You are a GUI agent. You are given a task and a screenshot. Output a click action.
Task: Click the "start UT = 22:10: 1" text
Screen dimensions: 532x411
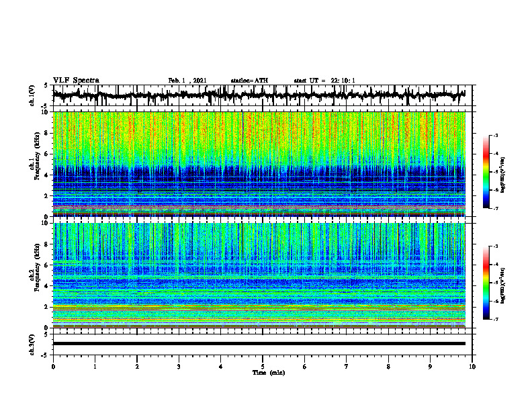coord(324,81)
